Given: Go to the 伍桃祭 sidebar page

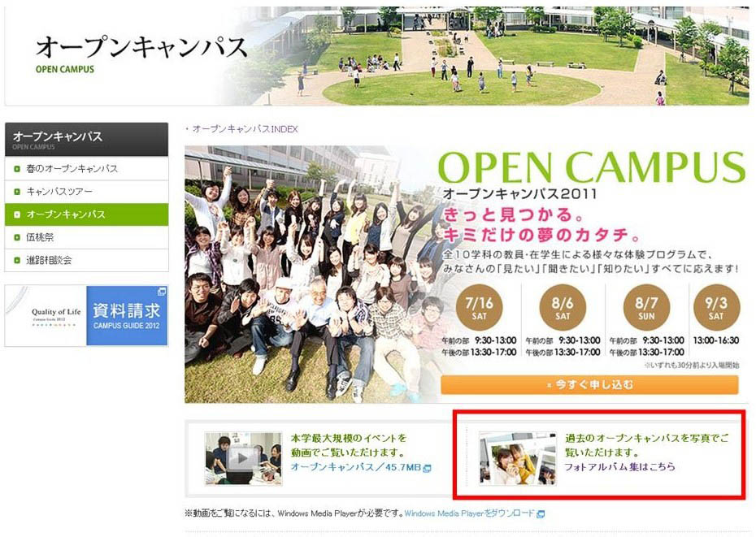Looking at the screenshot, I should pos(41,237).
